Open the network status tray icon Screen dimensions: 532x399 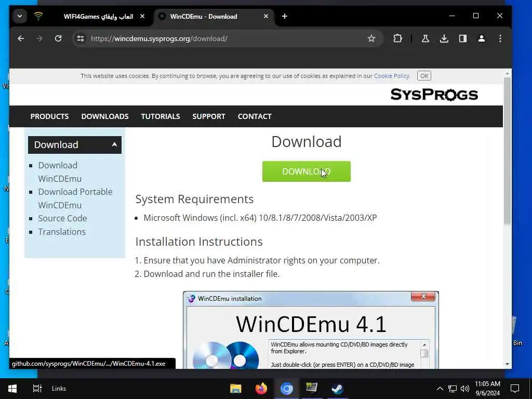pos(453,389)
